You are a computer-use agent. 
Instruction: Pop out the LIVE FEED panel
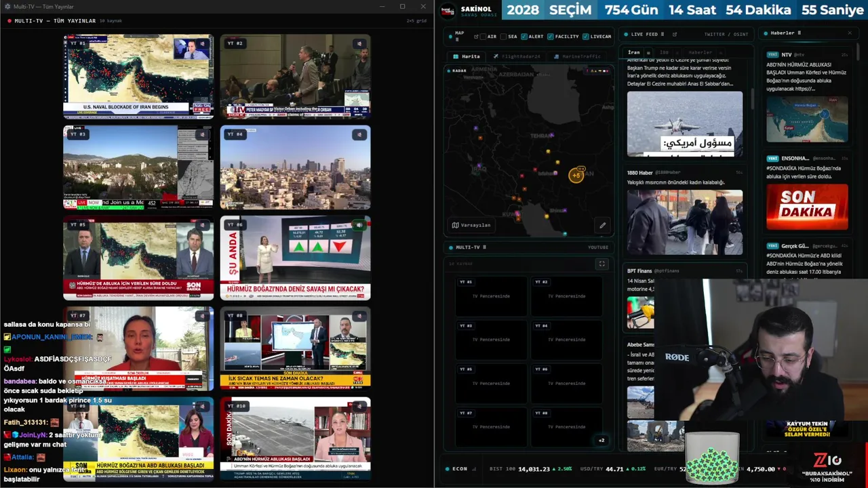674,34
